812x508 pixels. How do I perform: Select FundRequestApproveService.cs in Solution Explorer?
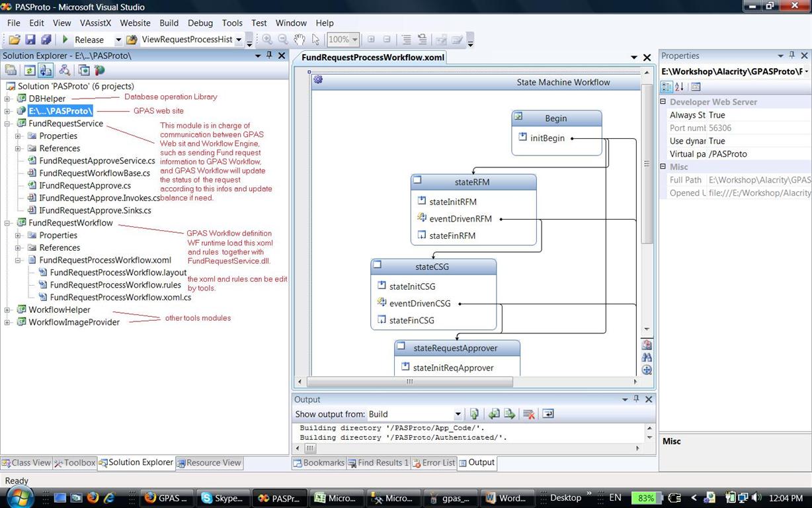click(x=97, y=161)
